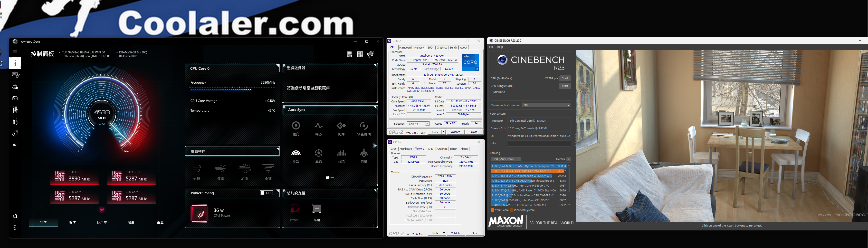Open SPD tab in lower CPU-Z window
868x248 pixels.
(431, 149)
